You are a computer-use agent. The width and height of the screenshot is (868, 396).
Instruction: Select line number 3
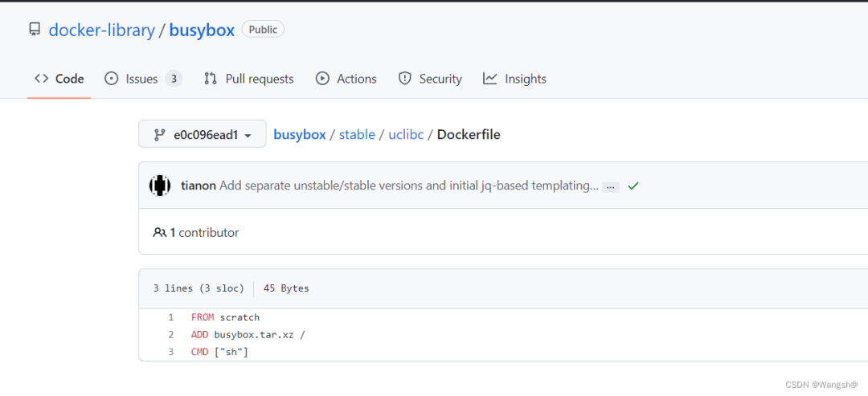(171, 352)
